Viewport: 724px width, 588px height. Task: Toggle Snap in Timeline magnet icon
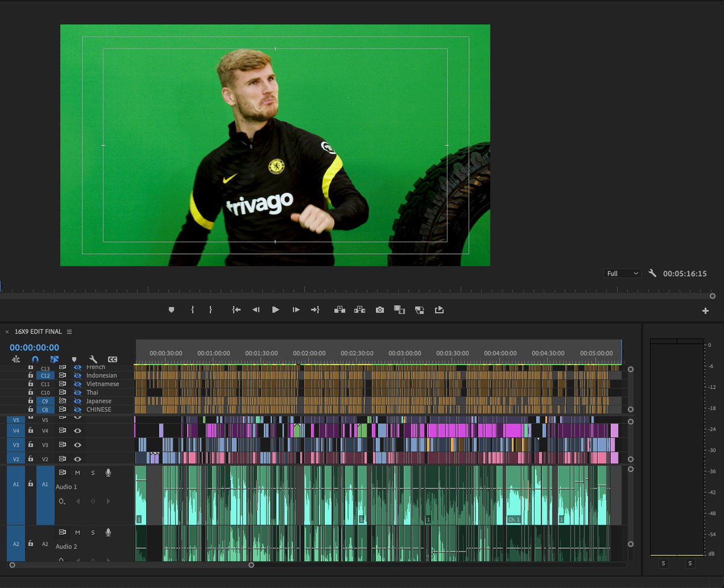click(35, 359)
